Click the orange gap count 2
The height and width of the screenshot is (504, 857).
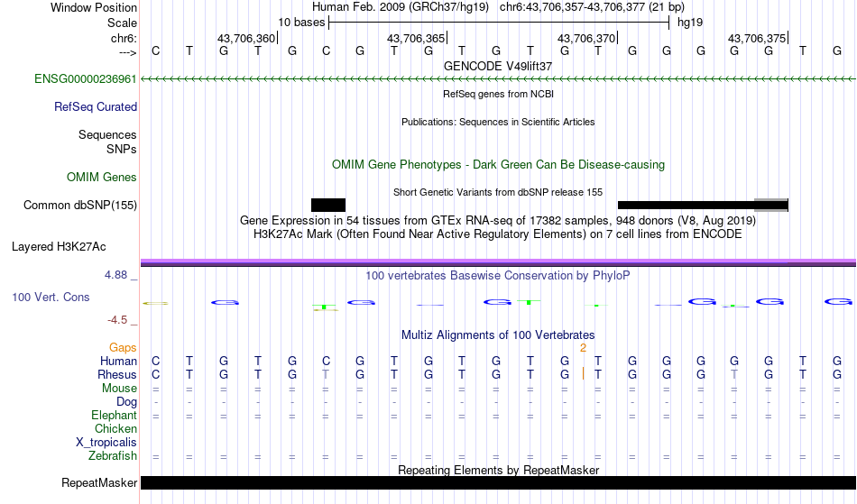pos(583,348)
